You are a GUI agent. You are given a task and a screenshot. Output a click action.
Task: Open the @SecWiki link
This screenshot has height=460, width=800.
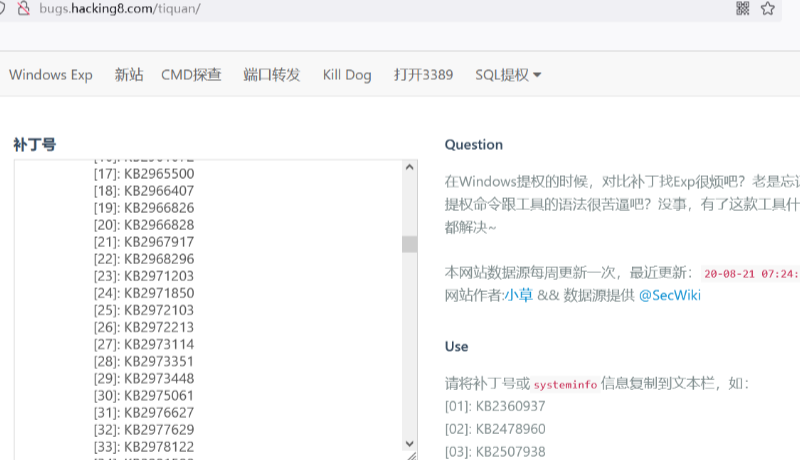pyautogui.click(x=670, y=295)
